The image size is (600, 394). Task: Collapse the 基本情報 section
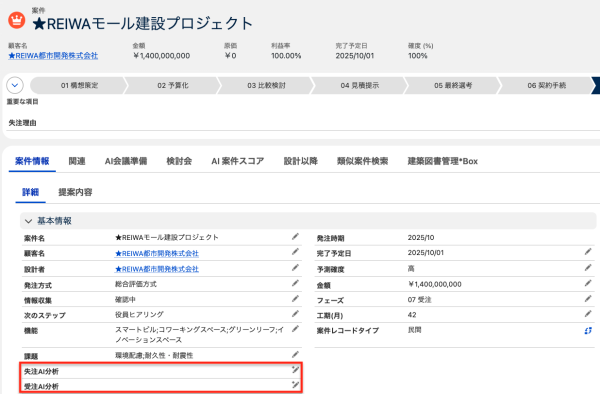click(x=28, y=221)
